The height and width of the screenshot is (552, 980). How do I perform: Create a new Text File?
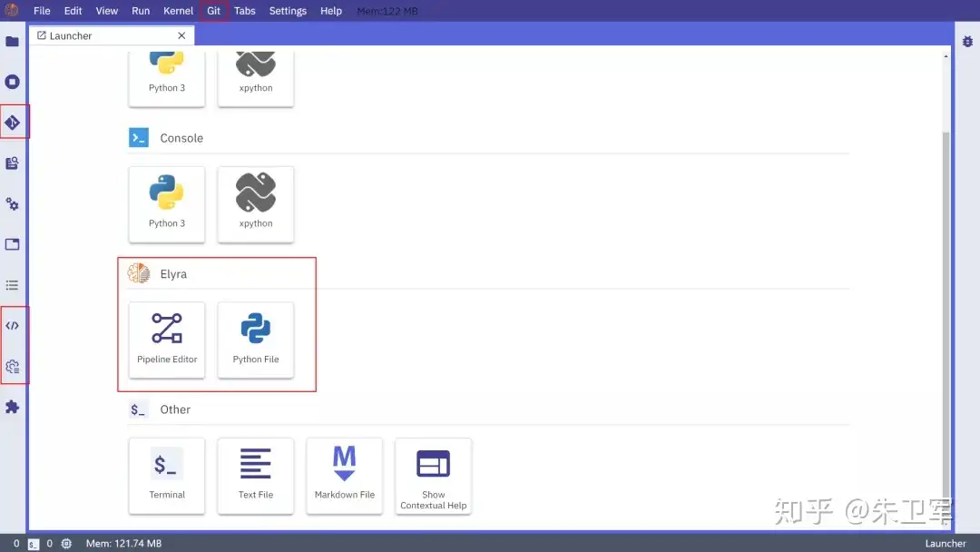pos(256,476)
